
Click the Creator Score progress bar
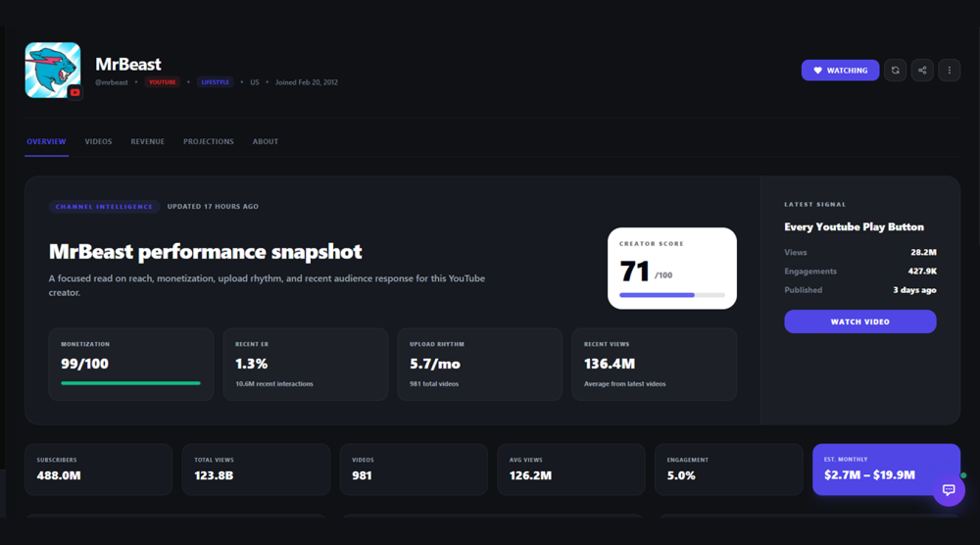coord(672,295)
